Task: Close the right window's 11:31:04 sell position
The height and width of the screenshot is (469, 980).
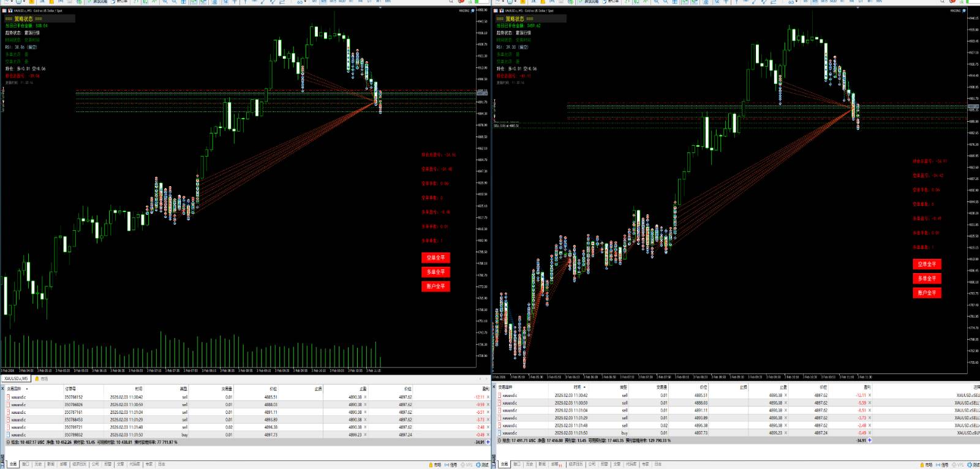Action: 869,410
